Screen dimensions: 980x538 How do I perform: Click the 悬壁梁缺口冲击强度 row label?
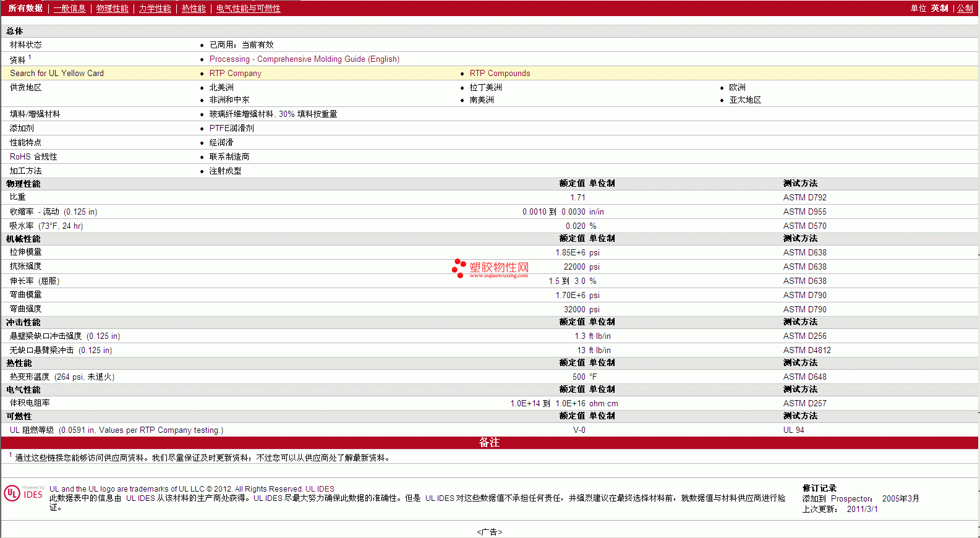[x=65, y=336]
